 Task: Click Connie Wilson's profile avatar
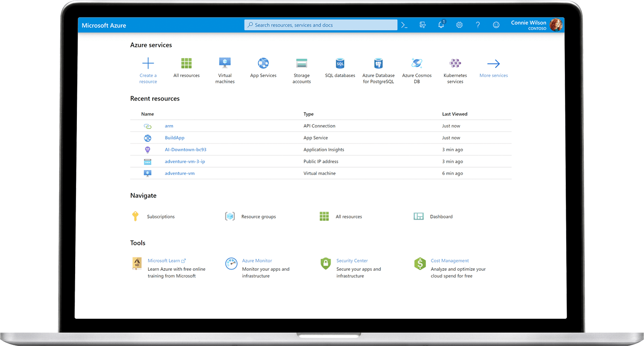click(x=556, y=25)
